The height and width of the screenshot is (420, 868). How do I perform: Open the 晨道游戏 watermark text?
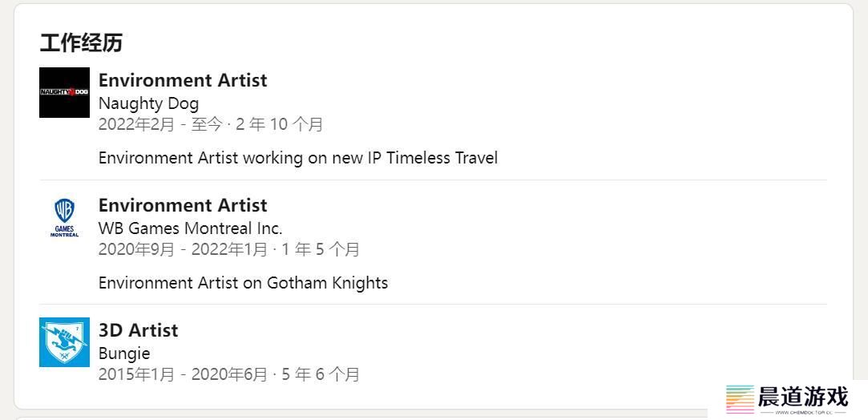tap(803, 397)
